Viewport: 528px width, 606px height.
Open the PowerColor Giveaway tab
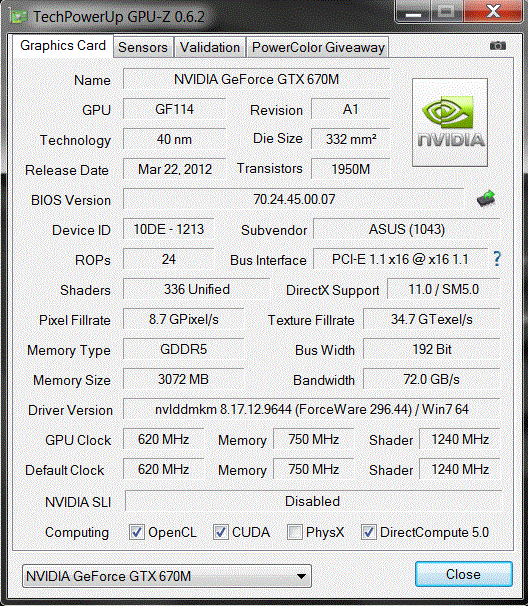[x=318, y=47]
